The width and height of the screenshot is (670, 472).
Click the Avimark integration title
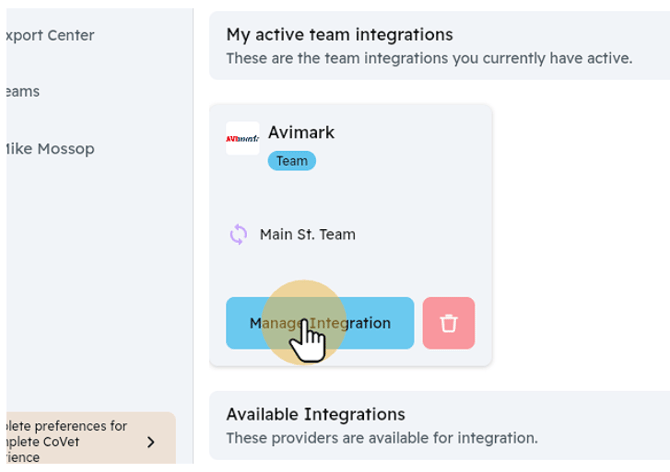(x=301, y=132)
